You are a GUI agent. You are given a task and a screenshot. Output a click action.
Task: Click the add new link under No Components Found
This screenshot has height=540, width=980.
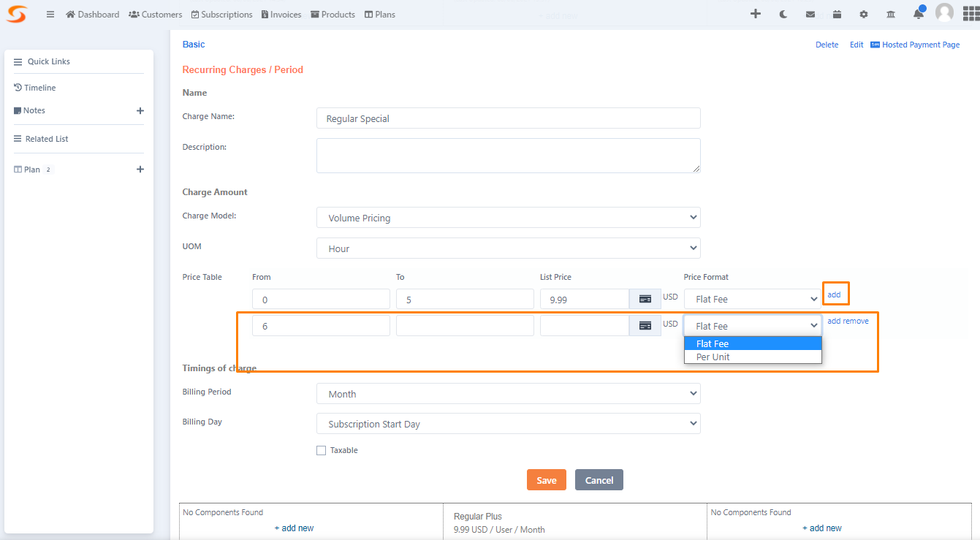[x=294, y=528]
